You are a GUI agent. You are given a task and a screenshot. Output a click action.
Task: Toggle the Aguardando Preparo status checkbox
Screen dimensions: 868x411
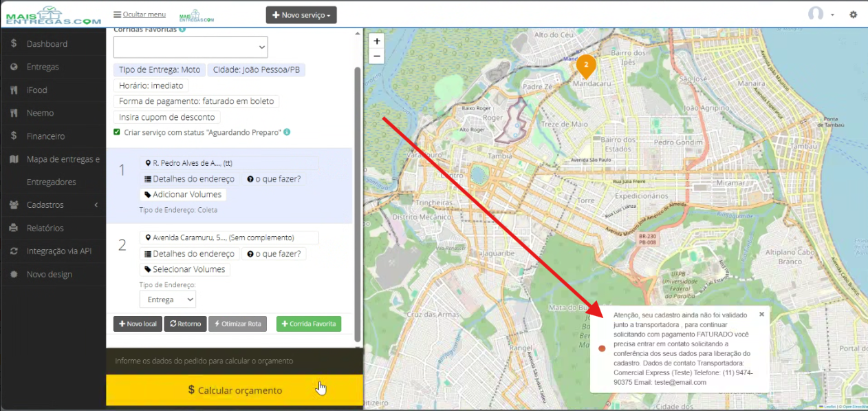pyautogui.click(x=117, y=132)
